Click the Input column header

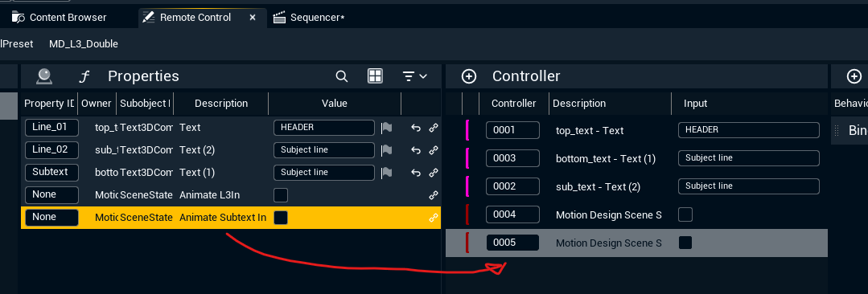click(695, 104)
